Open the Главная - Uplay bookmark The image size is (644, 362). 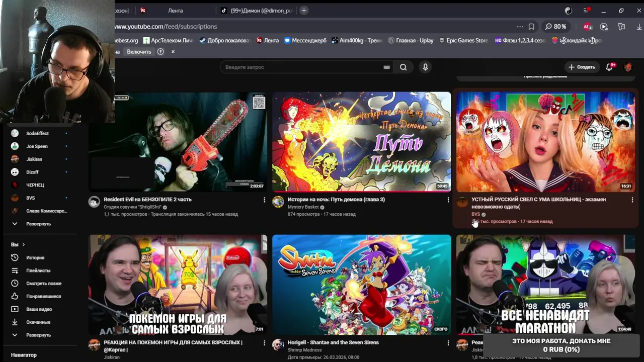point(411,40)
